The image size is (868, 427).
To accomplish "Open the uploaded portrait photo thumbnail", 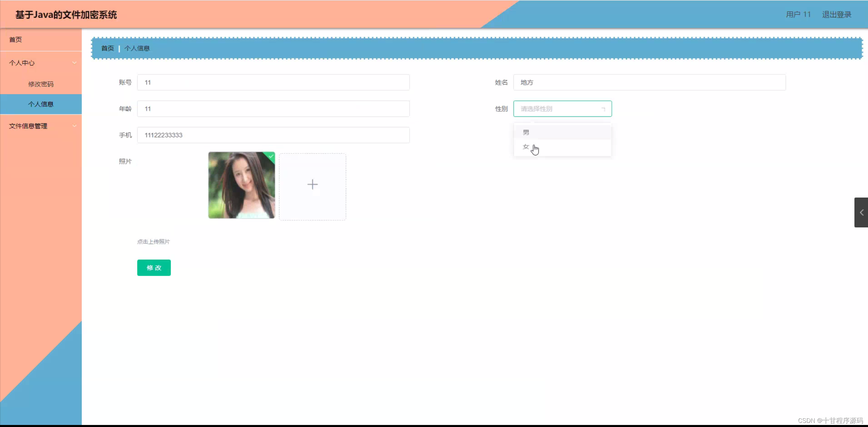I will tap(241, 185).
